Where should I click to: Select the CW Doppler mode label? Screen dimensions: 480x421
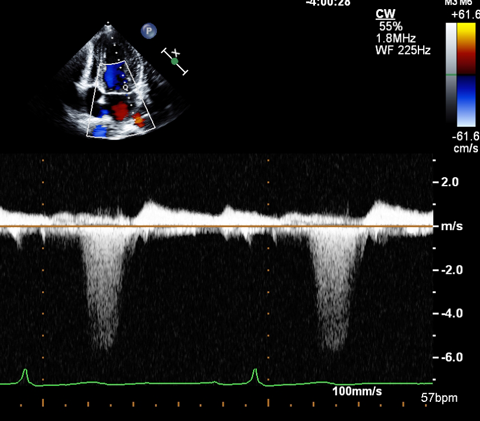point(385,14)
